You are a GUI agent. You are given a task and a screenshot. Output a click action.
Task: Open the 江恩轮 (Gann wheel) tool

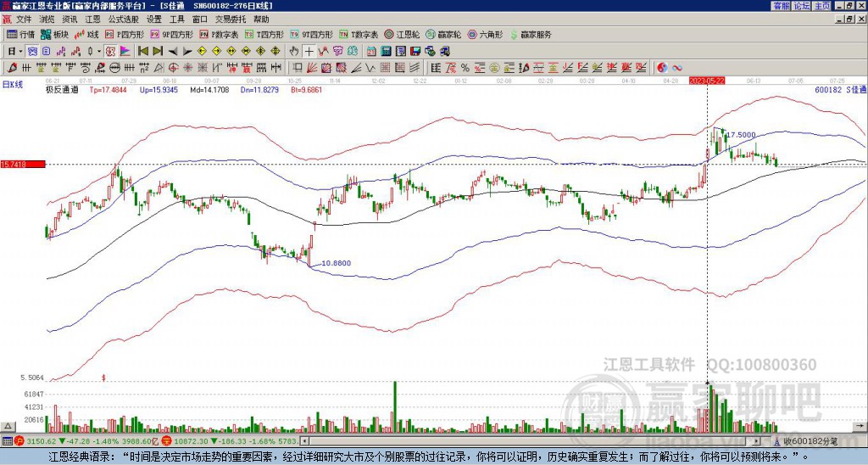click(402, 34)
